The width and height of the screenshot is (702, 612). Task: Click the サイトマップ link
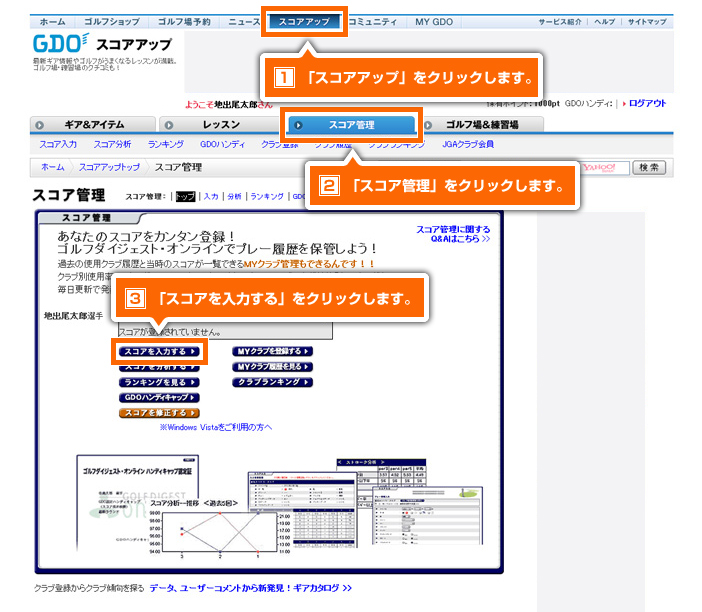click(647, 22)
